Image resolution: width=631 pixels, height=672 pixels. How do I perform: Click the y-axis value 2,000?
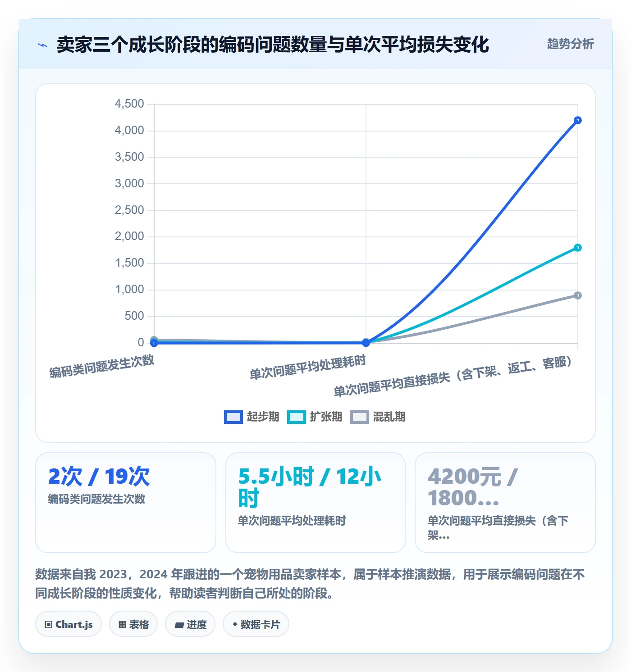coord(129,236)
